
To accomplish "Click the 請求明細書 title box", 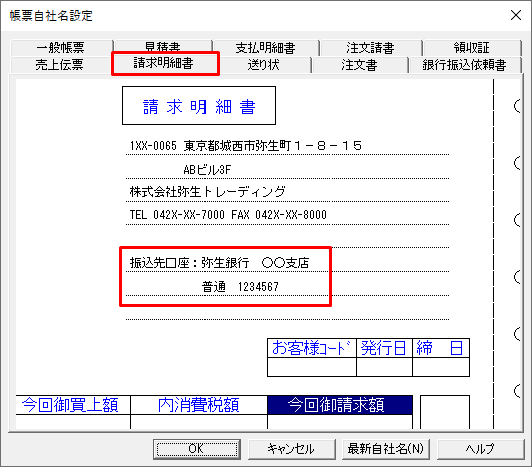I will coord(199,106).
